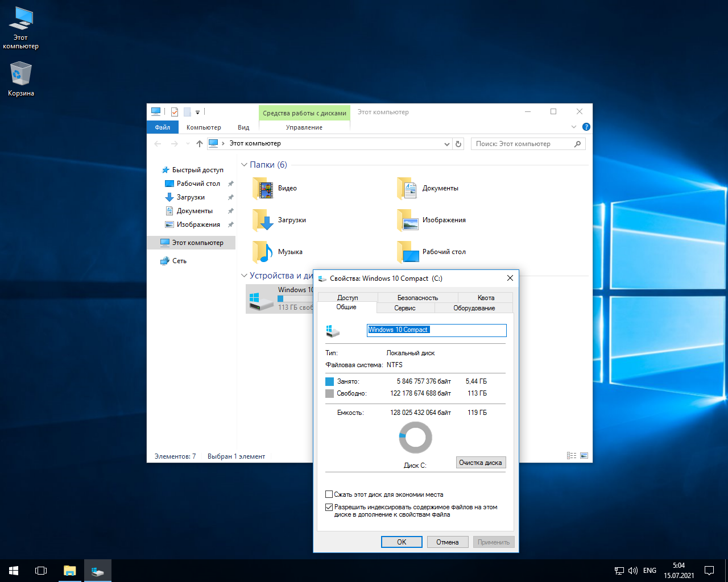
Task: Switch to large thumbnails view icon
Action: click(584, 456)
